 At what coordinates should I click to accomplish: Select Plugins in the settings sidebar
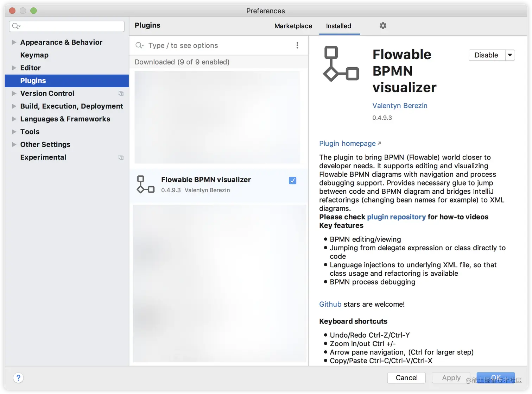[33, 81]
